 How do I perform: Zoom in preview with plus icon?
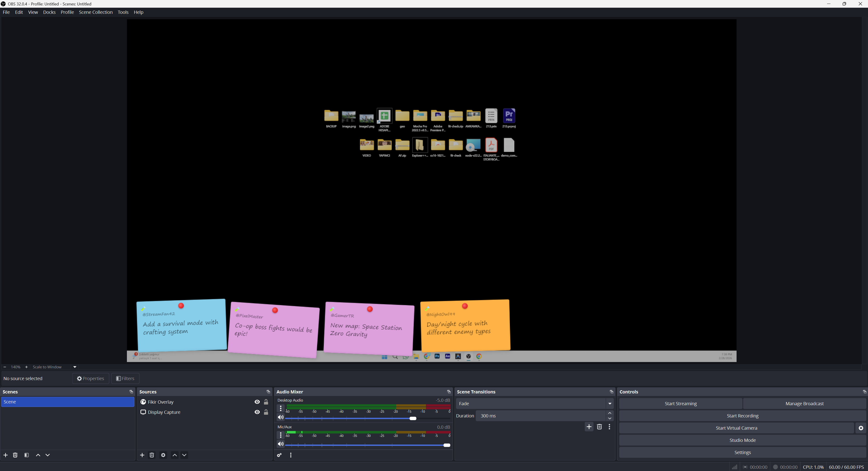(x=27, y=367)
